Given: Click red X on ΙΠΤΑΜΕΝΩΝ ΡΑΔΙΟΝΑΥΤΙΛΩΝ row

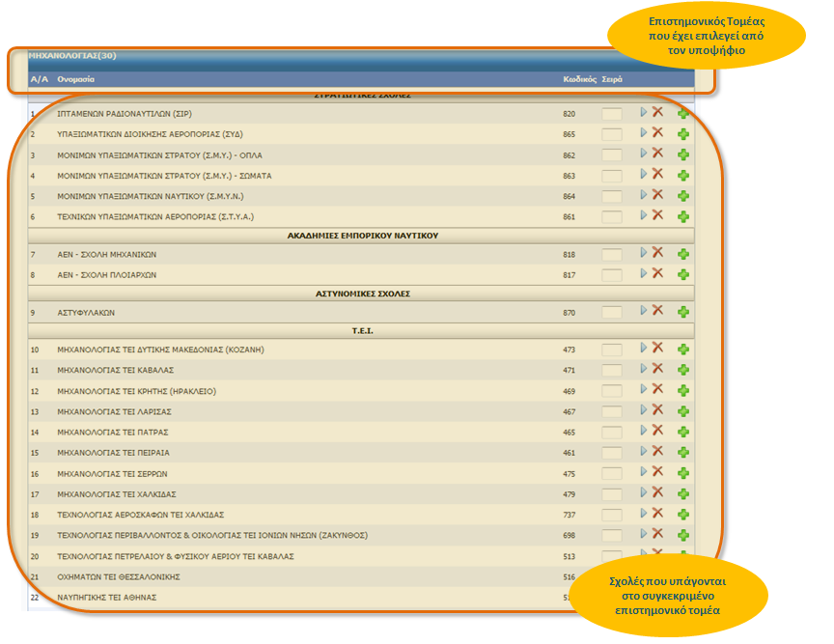Looking at the screenshot, I should point(658,112).
